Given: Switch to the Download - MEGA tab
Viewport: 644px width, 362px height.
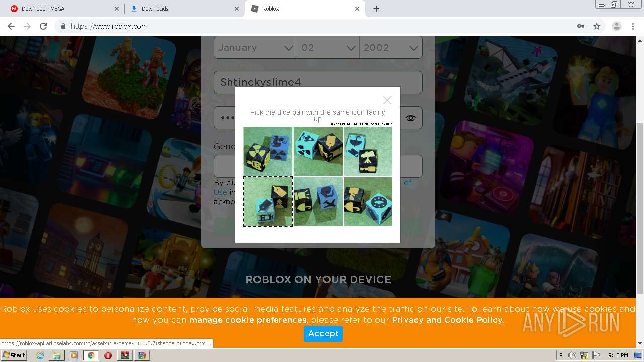Looking at the screenshot, I should pyautogui.click(x=64, y=9).
